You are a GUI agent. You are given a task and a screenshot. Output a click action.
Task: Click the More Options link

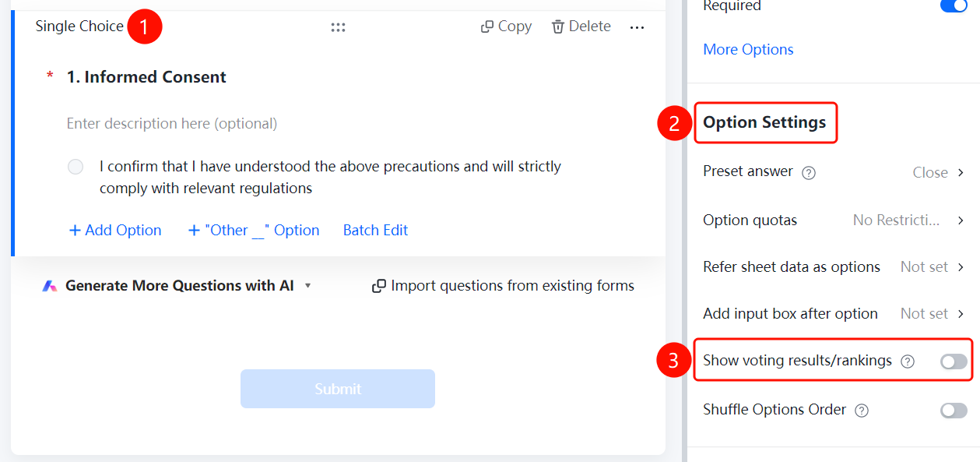pos(748,49)
